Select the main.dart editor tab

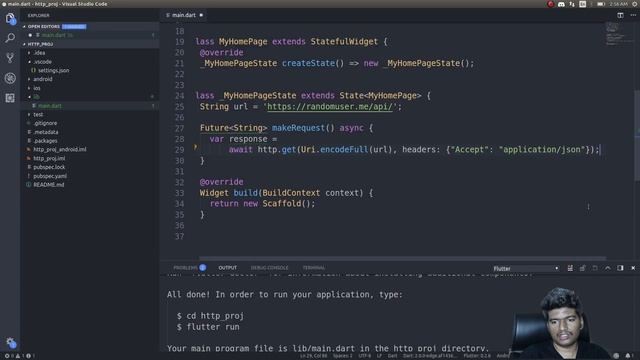pos(184,15)
